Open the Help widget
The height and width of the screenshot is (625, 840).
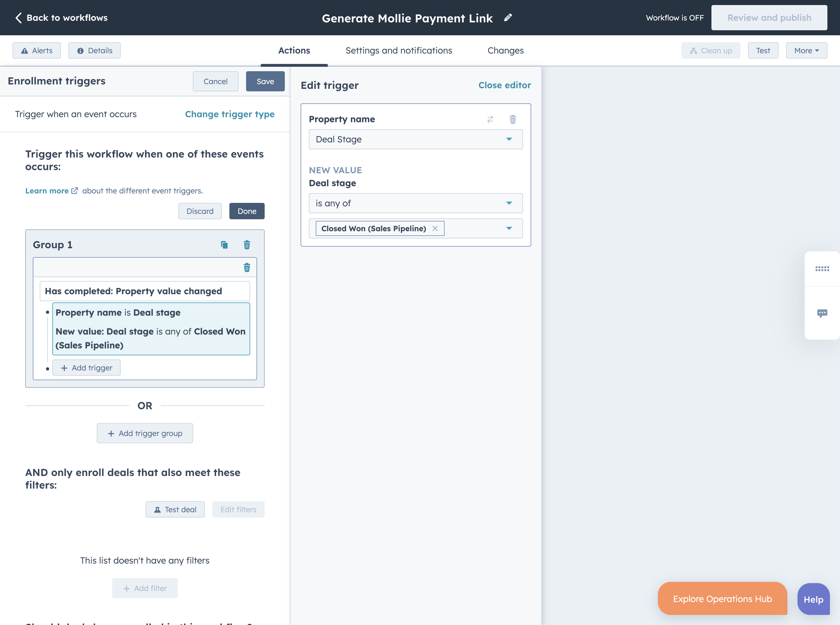coord(813,599)
